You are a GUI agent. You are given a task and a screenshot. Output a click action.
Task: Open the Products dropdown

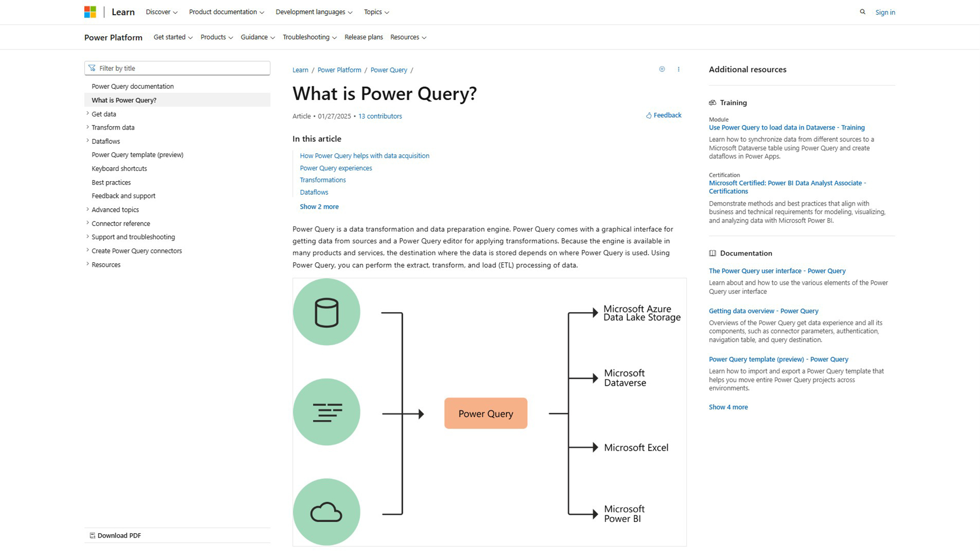tap(216, 37)
